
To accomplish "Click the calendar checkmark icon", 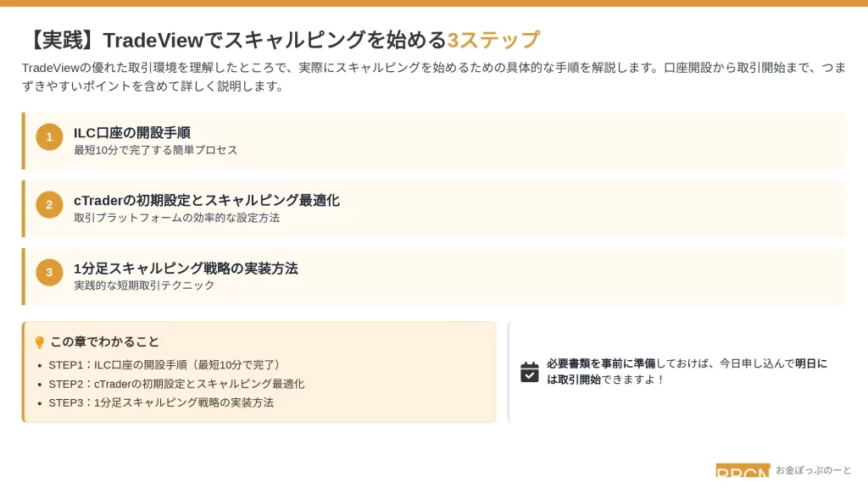I will (529, 372).
